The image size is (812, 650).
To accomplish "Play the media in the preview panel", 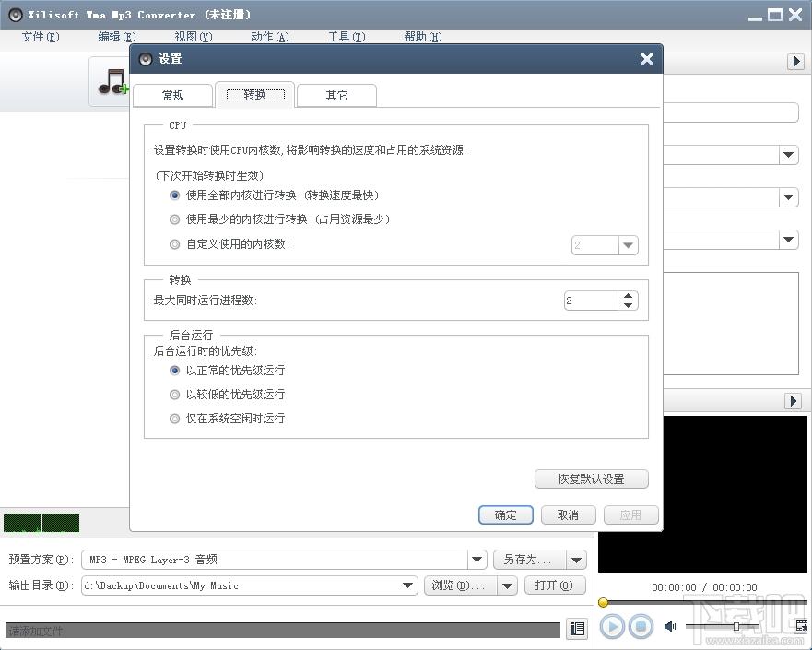I will (612, 627).
